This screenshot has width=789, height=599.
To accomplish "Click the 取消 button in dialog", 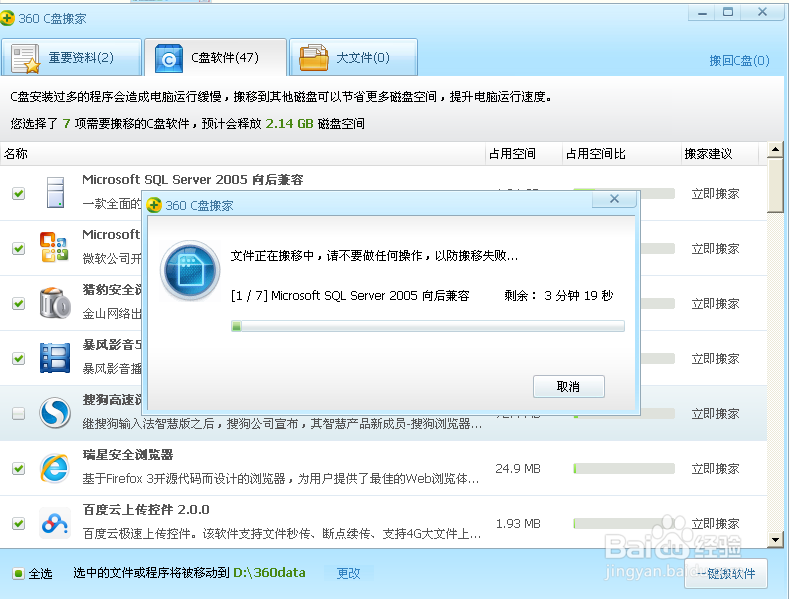I will tap(569, 387).
